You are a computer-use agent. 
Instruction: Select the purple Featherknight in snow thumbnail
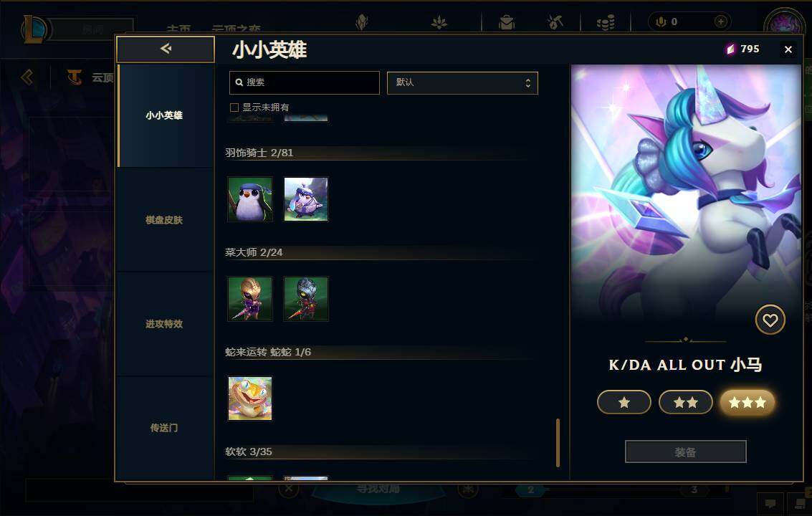(x=306, y=199)
